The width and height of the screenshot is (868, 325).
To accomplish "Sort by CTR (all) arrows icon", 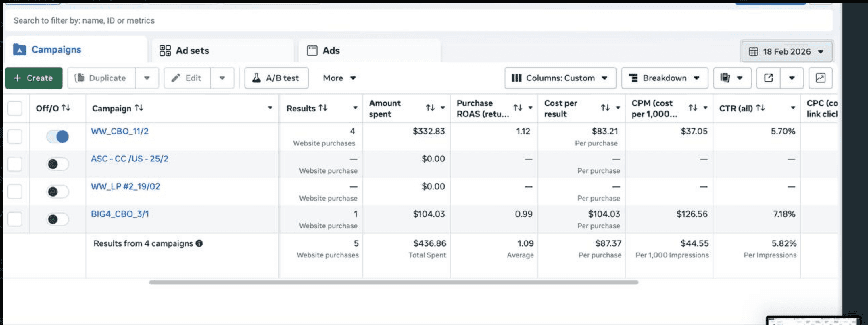I will pos(761,108).
